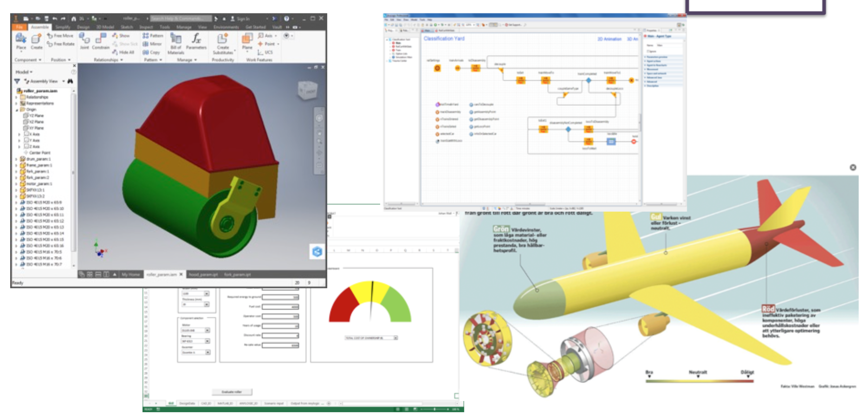Screen dimensions: 868x415
Task: Click the Undo arrow in quick access toolbar
Action: click(x=55, y=19)
